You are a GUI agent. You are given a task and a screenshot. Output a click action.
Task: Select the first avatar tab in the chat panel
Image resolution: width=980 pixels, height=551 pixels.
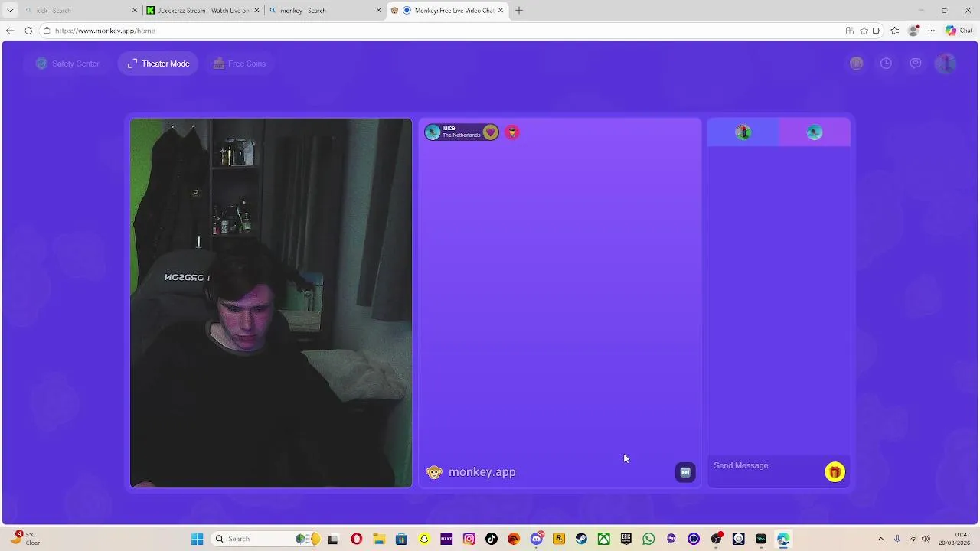[743, 132]
